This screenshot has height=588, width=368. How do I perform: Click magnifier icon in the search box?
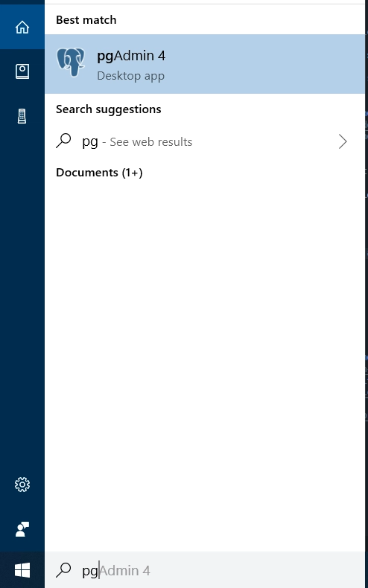63,570
